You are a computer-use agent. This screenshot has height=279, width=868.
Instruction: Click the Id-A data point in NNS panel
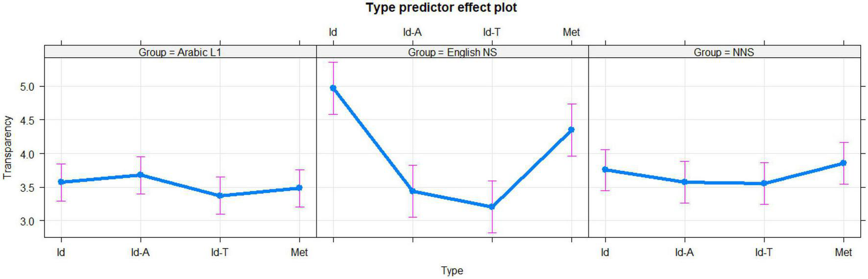coord(685,182)
